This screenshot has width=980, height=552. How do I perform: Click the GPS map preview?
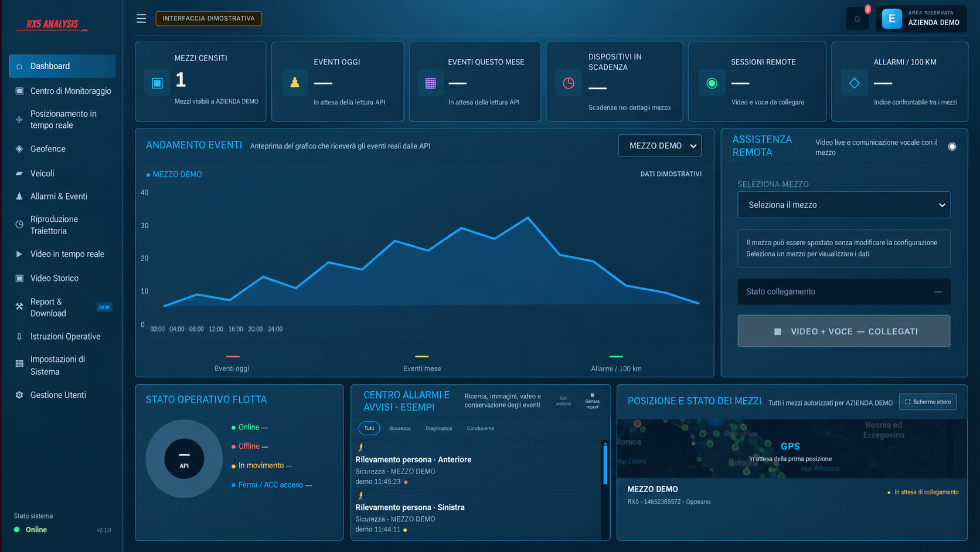[791, 448]
